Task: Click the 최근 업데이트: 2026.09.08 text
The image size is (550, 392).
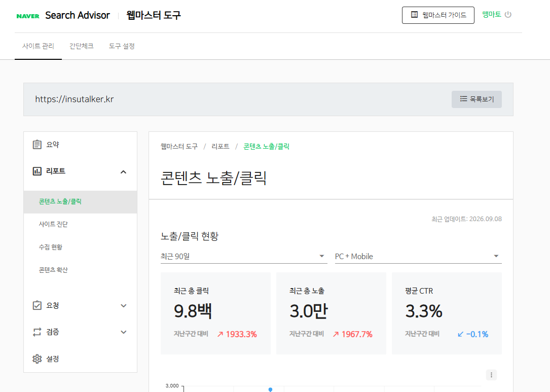Action: pyautogui.click(x=466, y=219)
